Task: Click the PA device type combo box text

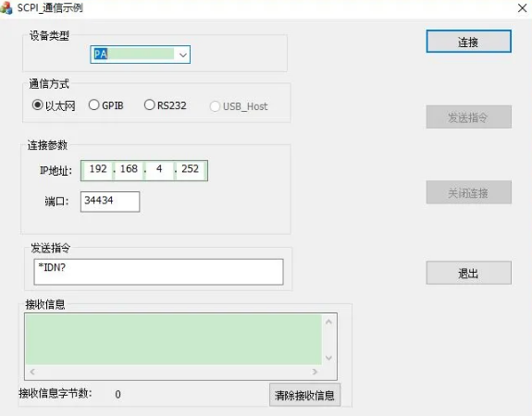Action: point(133,55)
